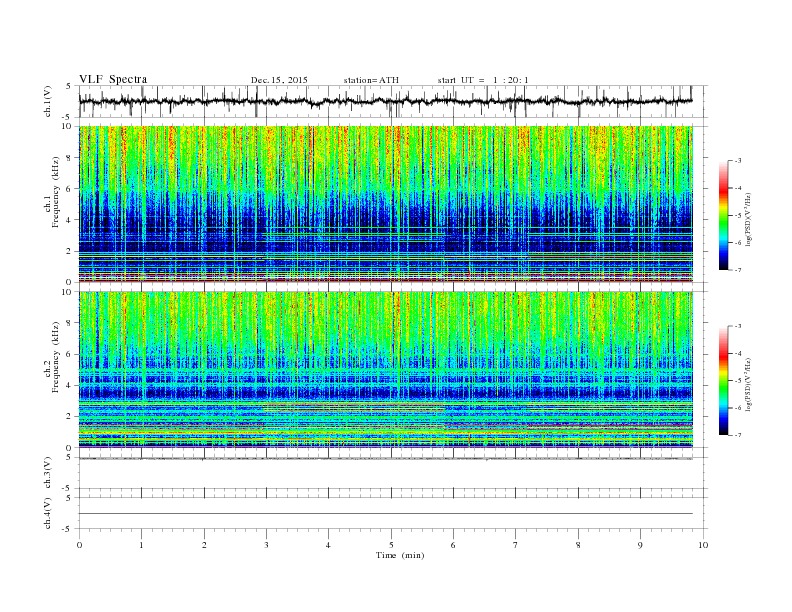Click the flat ch.4 voltage trace line
Screen dimensions: 792x612
click(x=385, y=514)
